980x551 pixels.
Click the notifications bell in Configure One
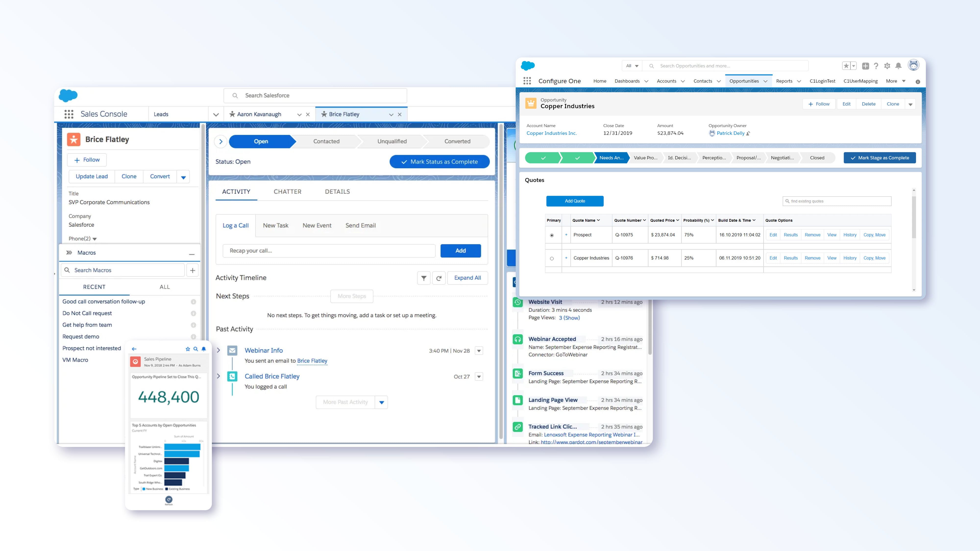pos(898,66)
